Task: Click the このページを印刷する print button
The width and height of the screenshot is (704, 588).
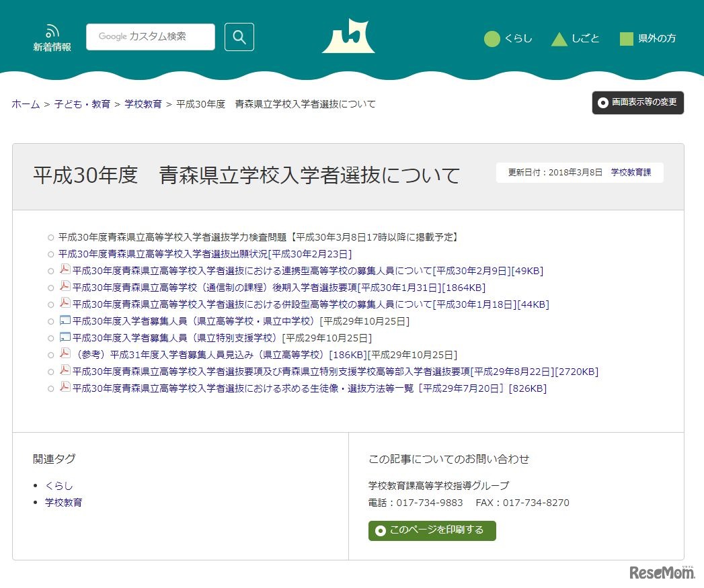Action: 431,530
